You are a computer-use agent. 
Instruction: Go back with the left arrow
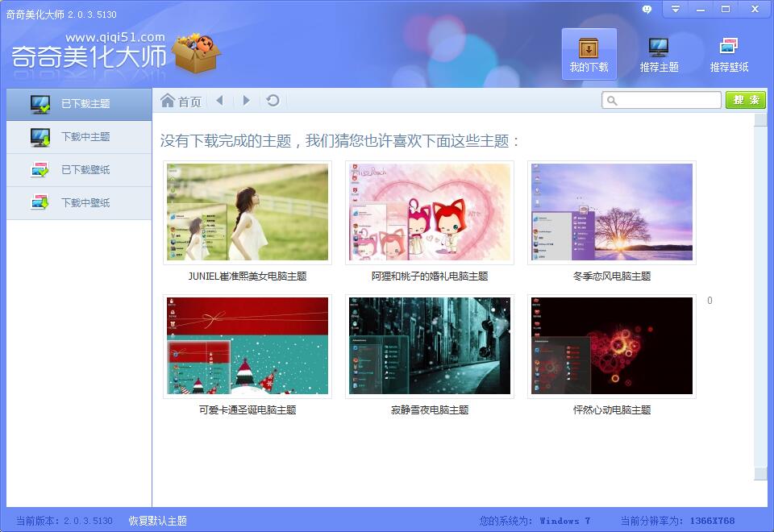pos(219,101)
